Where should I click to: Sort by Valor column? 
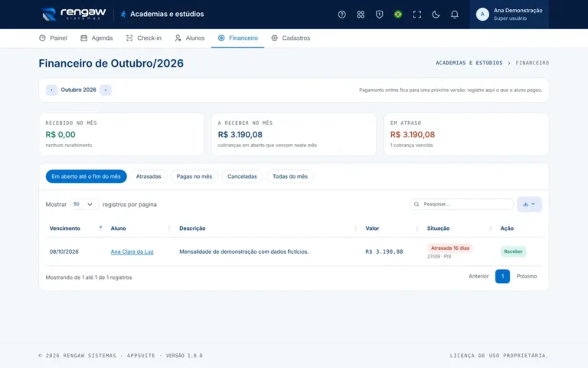[x=392, y=228]
